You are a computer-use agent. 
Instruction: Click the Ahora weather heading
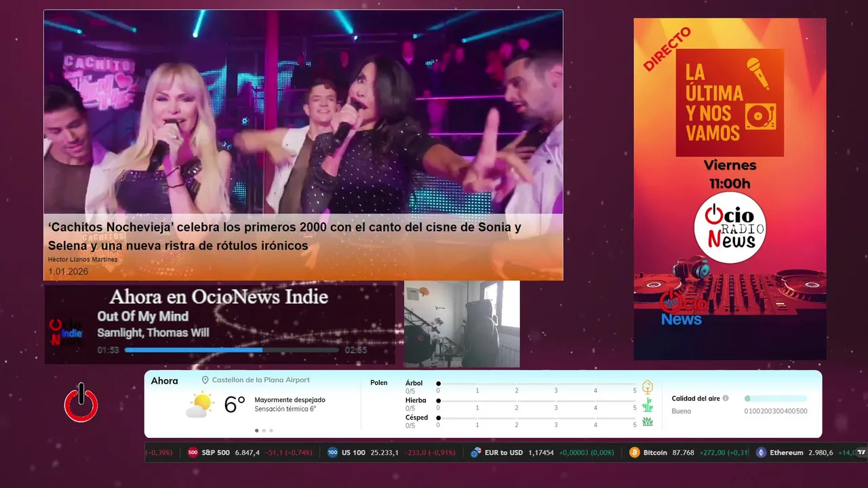pyautogui.click(x=165, y=381)
